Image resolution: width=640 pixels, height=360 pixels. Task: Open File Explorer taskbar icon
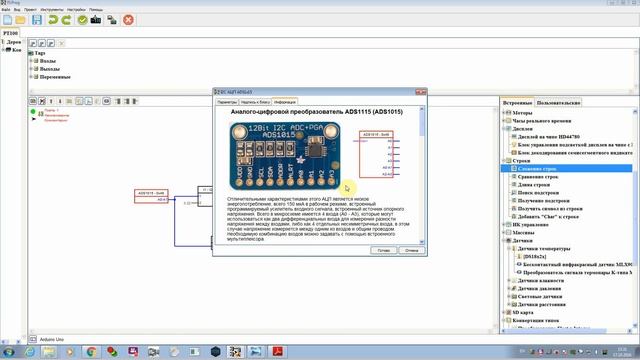(49, 352)
